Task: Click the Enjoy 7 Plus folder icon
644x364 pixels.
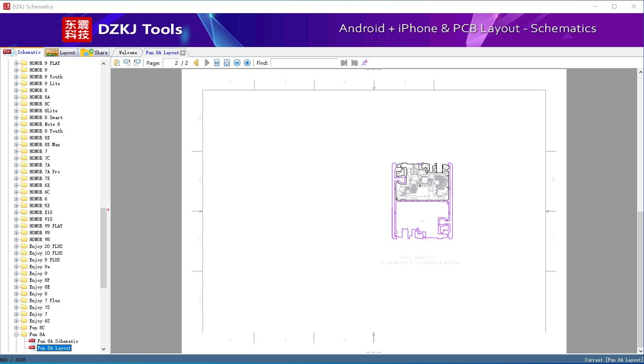Action: pos(24,300)
